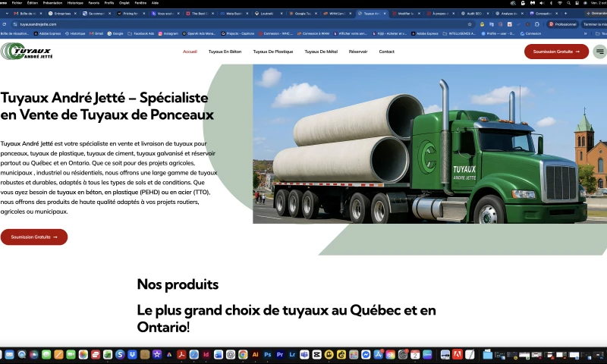This screenshot has height=364, width=607.
Task: Open App Store from the Dock
Action: pos(378,354)
